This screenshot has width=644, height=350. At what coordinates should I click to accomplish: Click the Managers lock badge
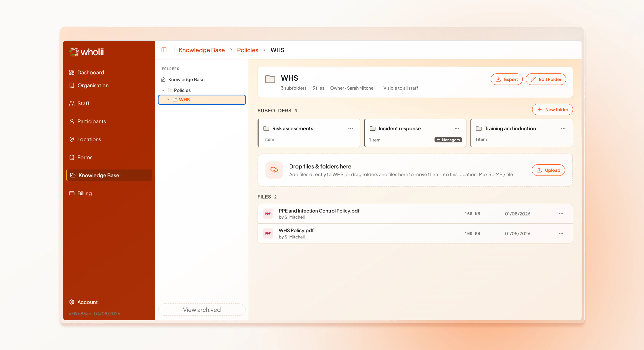pos(448,140)
